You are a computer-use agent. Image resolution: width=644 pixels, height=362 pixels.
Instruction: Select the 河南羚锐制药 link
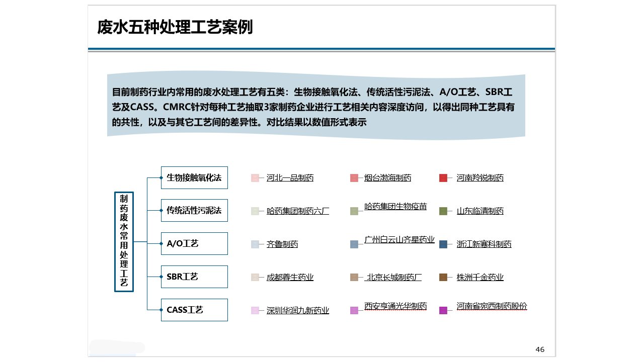click(479, 178)
